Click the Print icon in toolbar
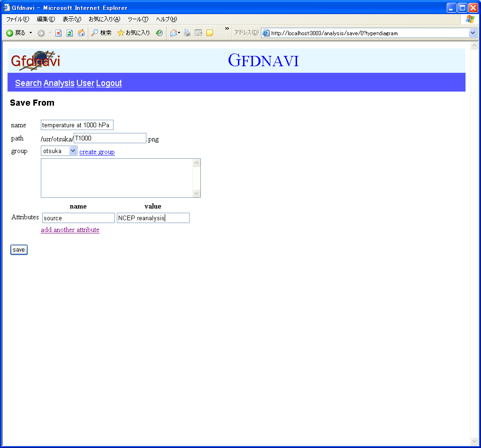The height and width of the screenshot is (448, 481). pyautogui.click(x=187, y=33)
